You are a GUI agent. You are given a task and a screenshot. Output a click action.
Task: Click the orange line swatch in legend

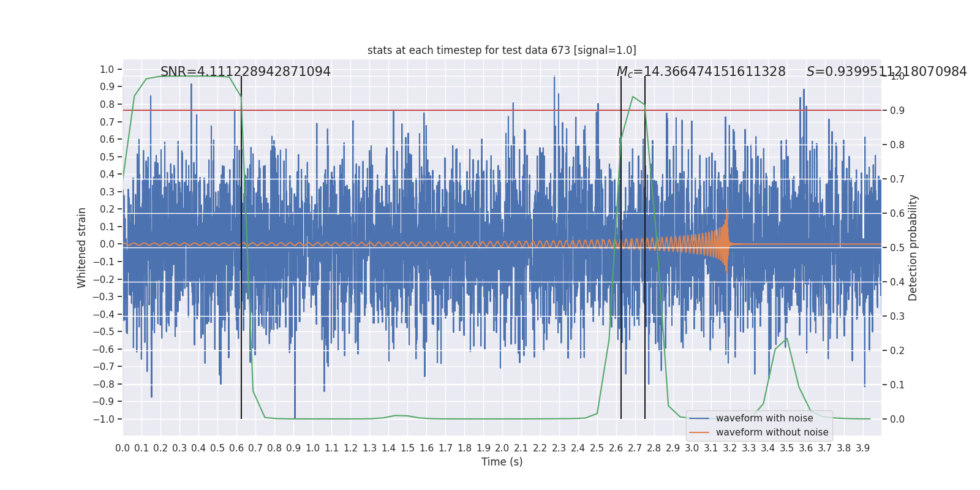699,432
